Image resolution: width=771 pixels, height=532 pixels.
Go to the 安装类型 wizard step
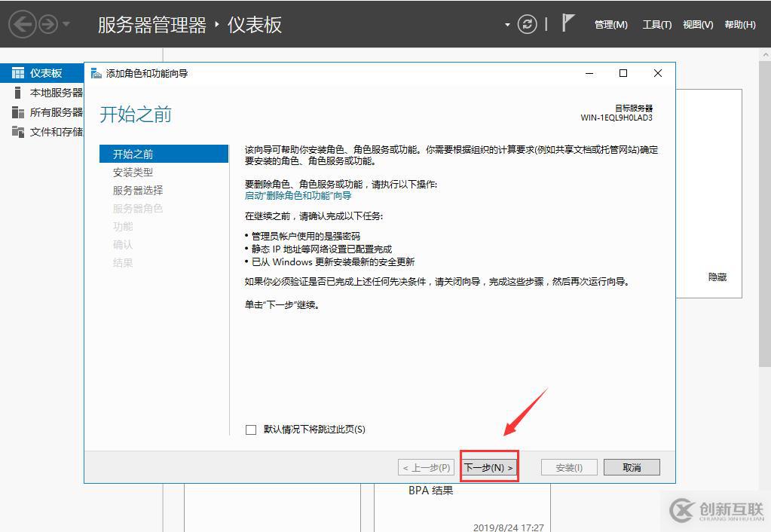pos(133,172)
